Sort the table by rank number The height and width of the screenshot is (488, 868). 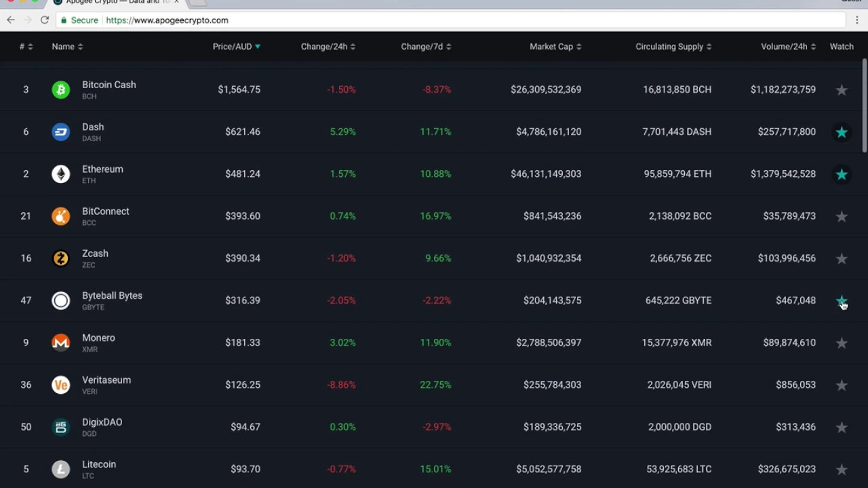tap(26, 47)
